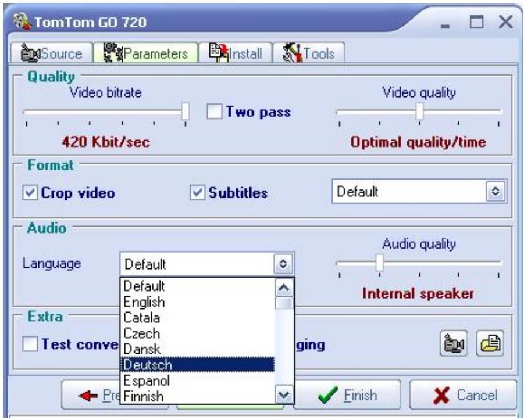Click the TomTom GO 720 title bar icon
The width and height of the screenshot is (524, 420).
point(23,21)
